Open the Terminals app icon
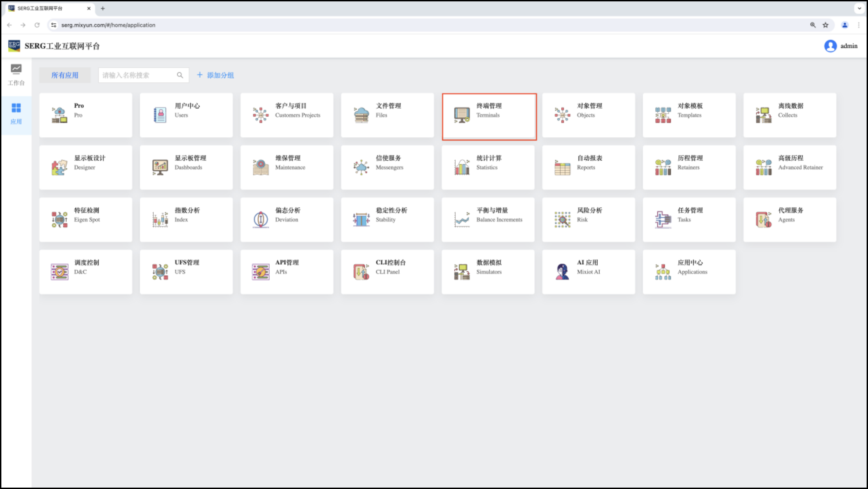Image resolution: width=868 pixels, height=489 pixels. click(462, 115)
